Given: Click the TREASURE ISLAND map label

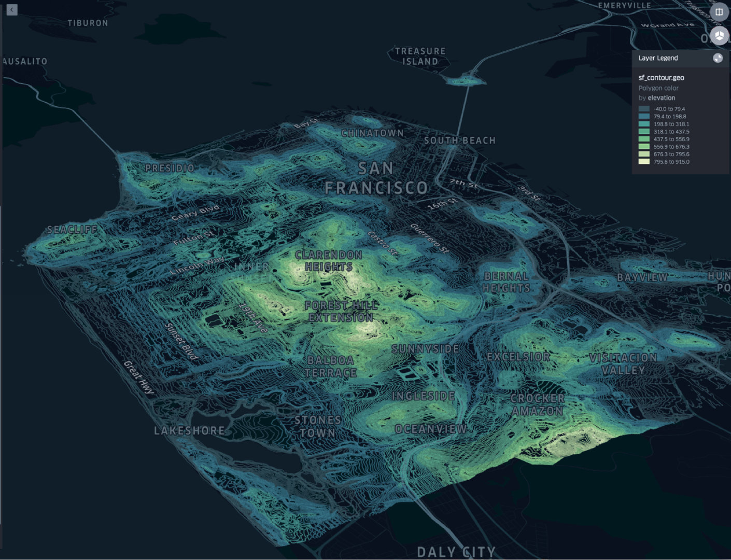Looking at the screenshot, I should [420, 56].
